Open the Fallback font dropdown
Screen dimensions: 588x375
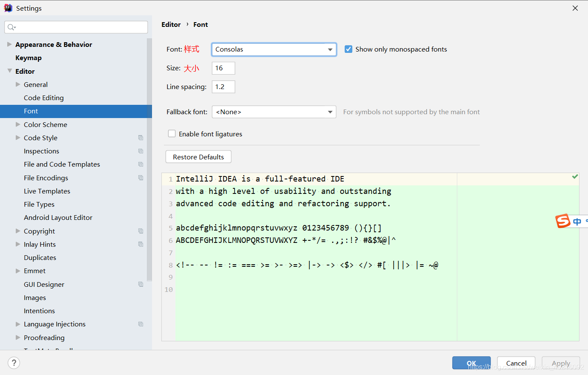pyautogui.click(x=274, y=112)
